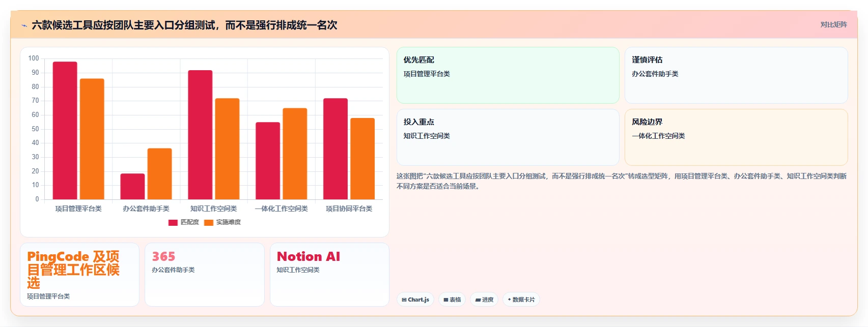Toggle the 实施难度 orange legend swatch
Screen dimensions: 868x327
click(x=209, y=222)
